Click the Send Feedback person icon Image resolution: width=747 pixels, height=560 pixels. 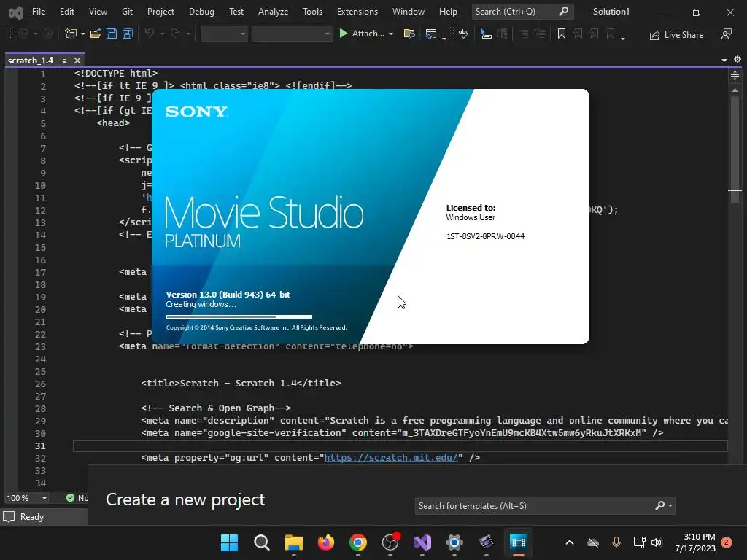(726, 34)
